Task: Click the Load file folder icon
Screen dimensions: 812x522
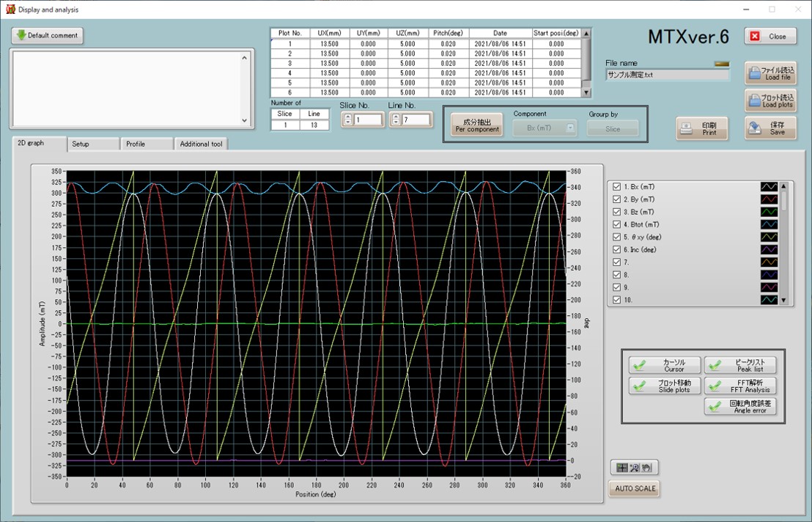Action: (754, 73)
